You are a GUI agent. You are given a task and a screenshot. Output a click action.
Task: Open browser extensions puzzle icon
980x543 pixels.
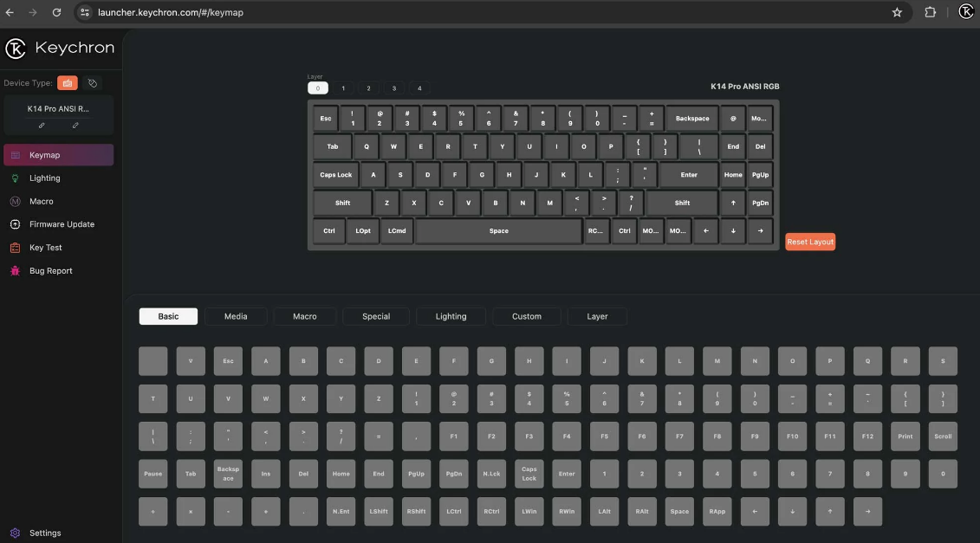[x=930, y=12]
